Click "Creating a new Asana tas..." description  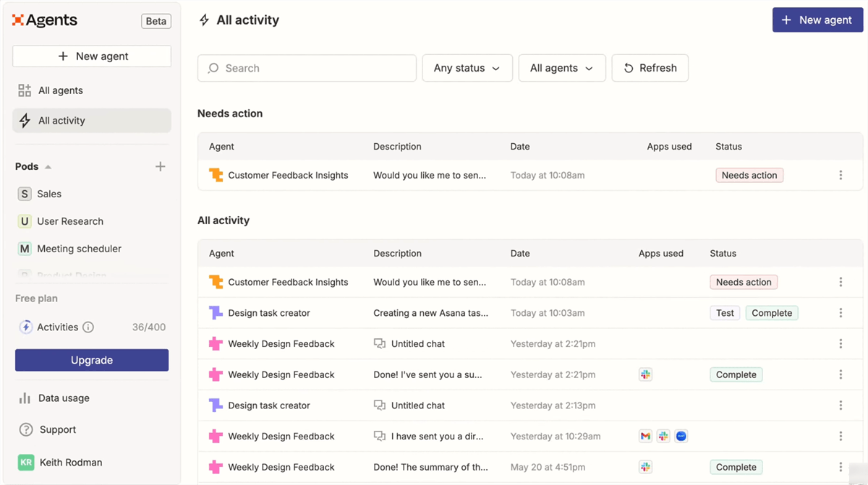430,313
